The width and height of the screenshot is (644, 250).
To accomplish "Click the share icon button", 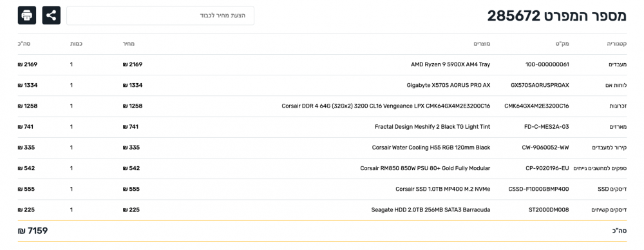I will click(x=52, y=15).
